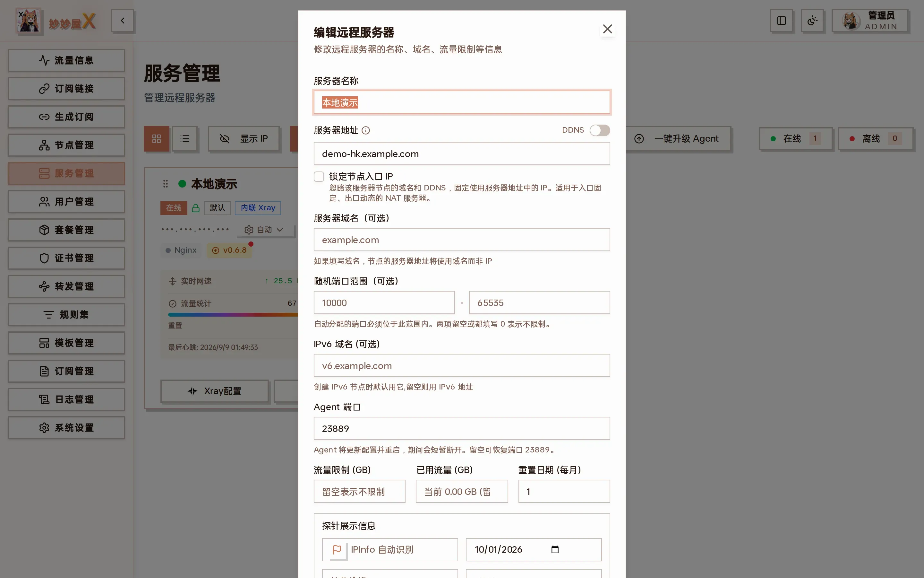The image size is (924, 578).
Task: Click the port range start field 10000
Action: pyautogui.click(x=384, y=303)
